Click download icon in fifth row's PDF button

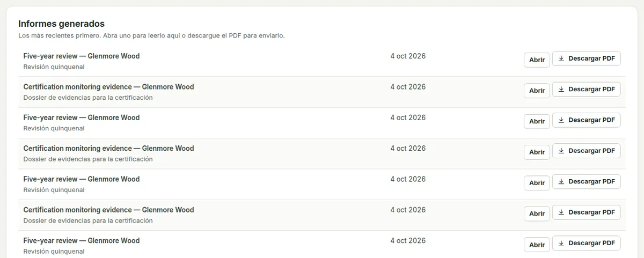tap(561, 181)
